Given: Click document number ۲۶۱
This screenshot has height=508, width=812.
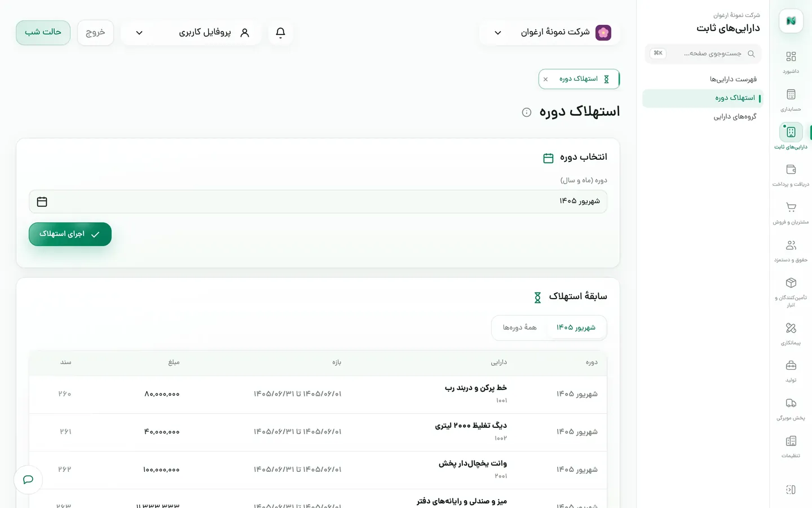Looking at the screenshot, I should point(65,432).
